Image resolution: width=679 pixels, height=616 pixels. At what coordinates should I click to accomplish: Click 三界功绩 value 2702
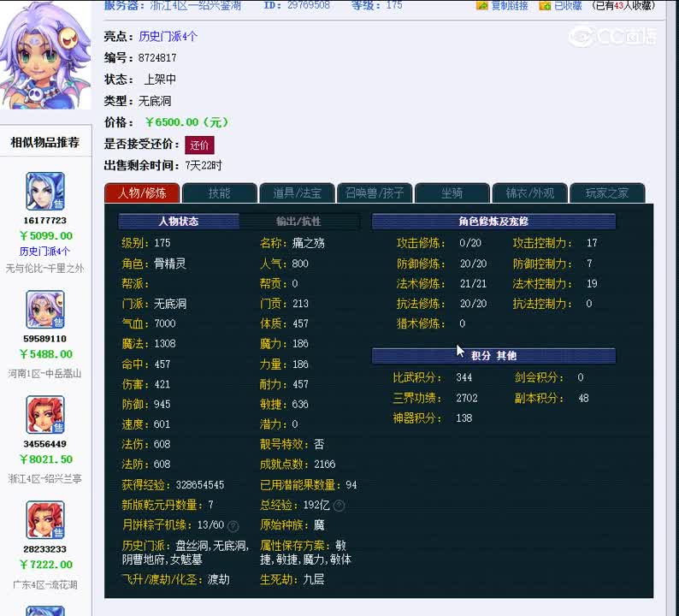[x=467, y=398]
